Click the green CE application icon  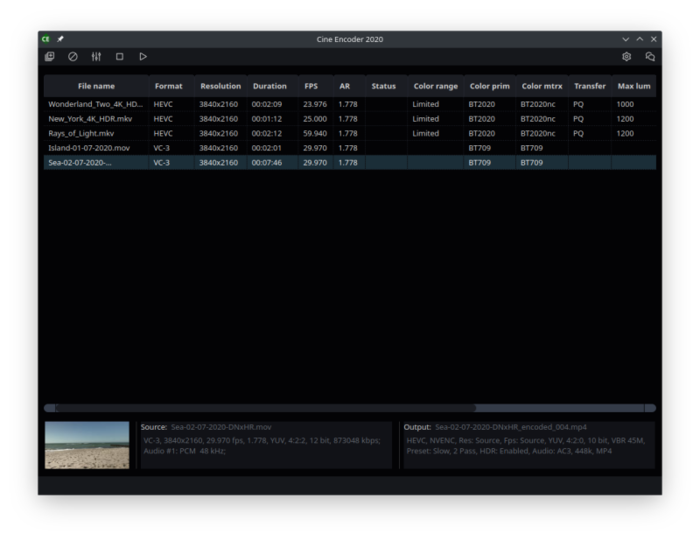pos(46,39)
